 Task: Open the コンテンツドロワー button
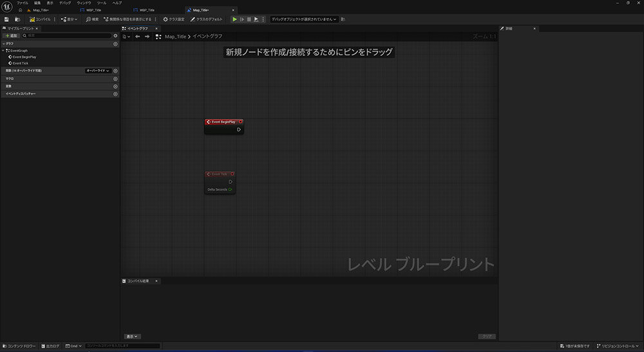point(19,346)
